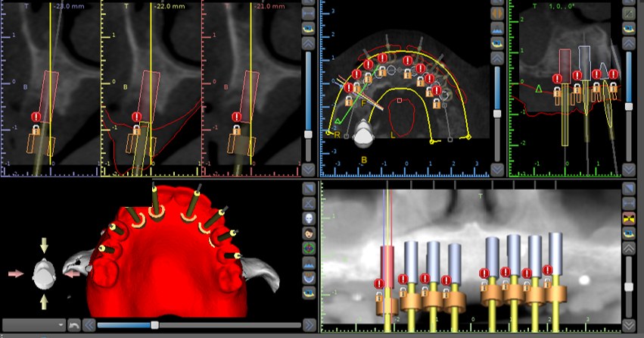Click the gray head orientation model in 3D view

(44, 274)
